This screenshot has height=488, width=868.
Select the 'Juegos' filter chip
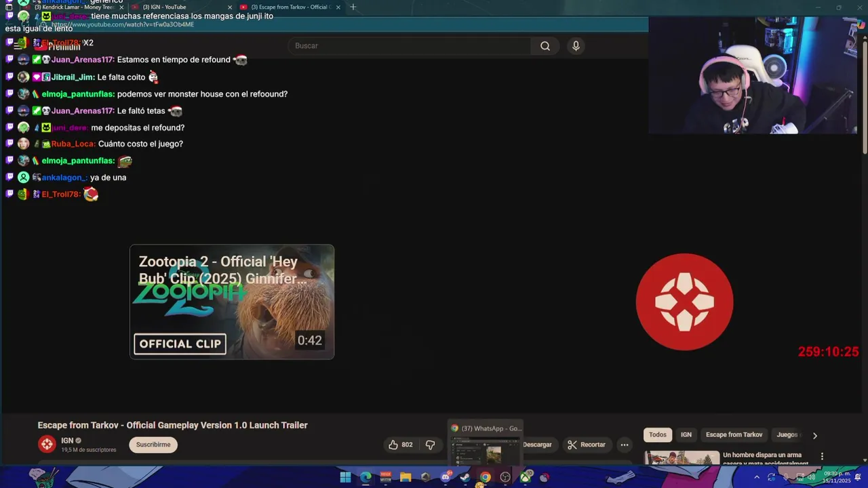787,434
